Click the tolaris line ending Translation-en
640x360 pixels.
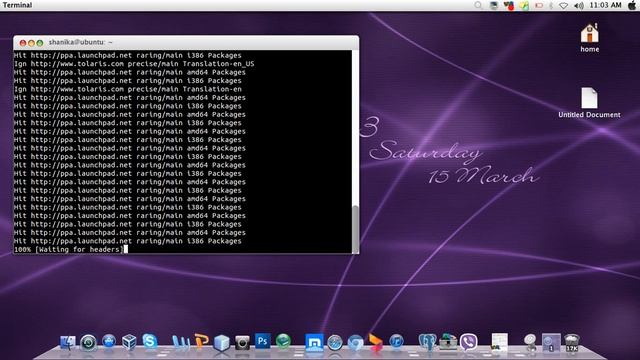tap(128, 89)
